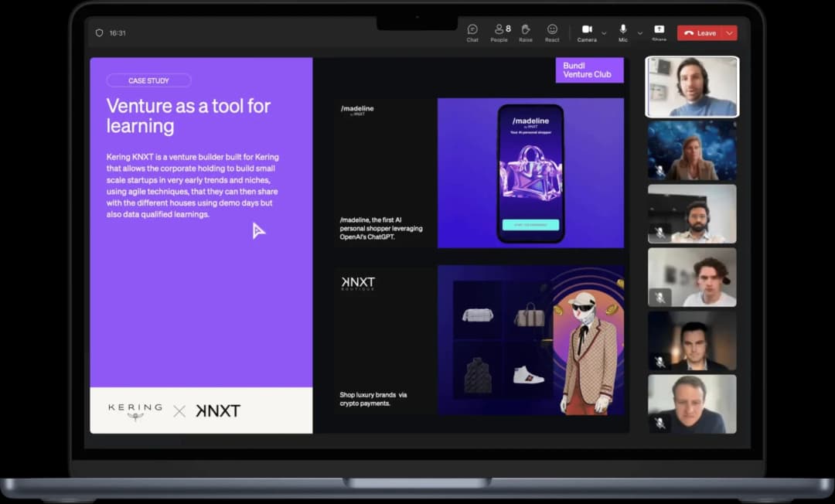This screenshot has height=504, width=835.
Task: Click the /madeline logo on the slide
Action: (x=357, y=110)
